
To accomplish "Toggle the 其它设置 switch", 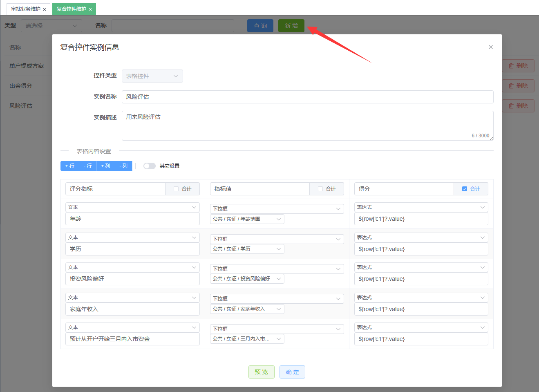I will point(150,166).
